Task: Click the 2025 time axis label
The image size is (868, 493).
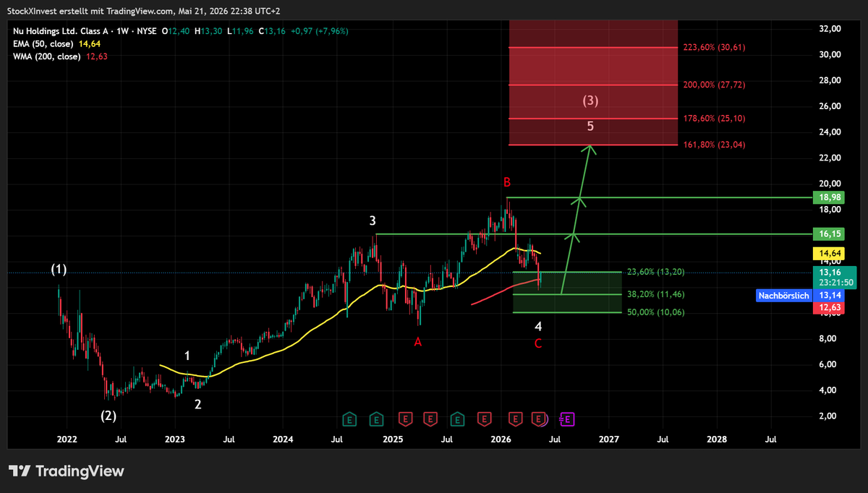Action: pos(392,439)
